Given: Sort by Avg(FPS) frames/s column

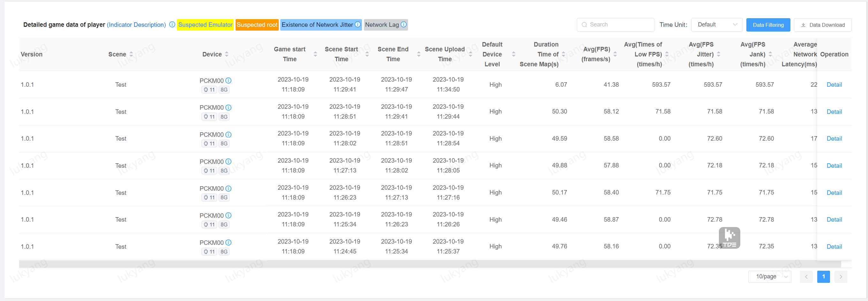Looking at the screenshot, I should click(x=615, y=54).
